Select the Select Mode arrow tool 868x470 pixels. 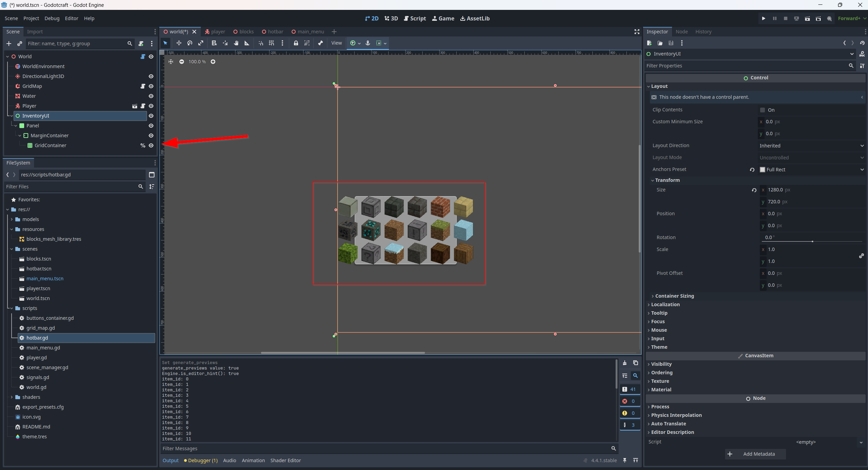coord(165,43)
